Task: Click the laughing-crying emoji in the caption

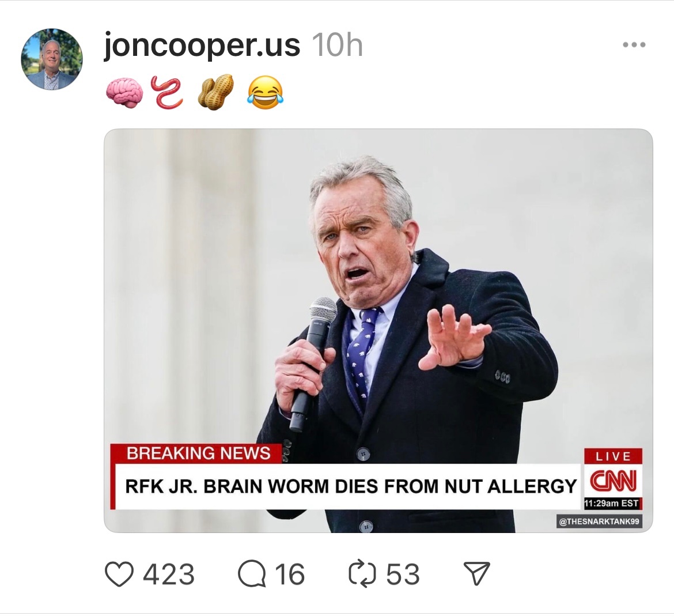Action: pos(265,93)
